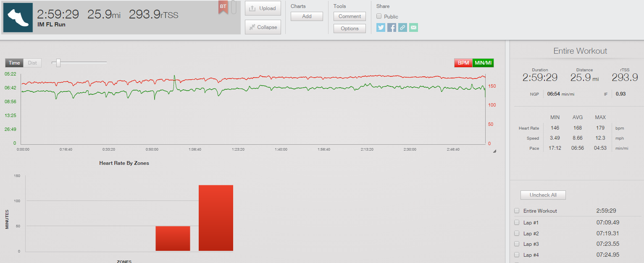Click the chart resize corner handle
The height and width of the screenshot is (263, 644).
(x=494, y=151)
